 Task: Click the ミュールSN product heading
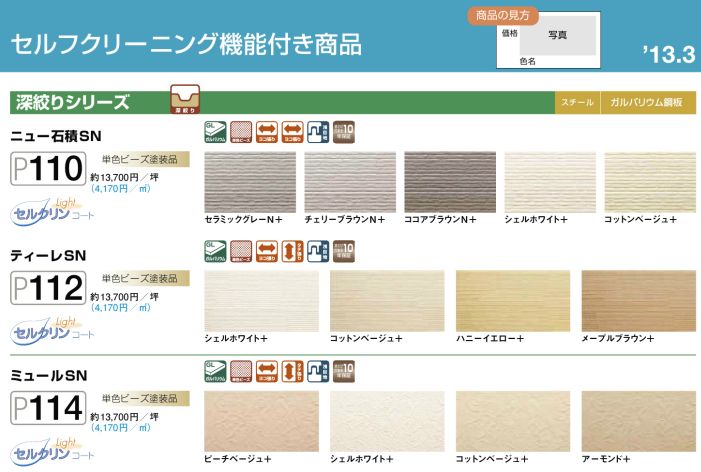[x=49, y=375]
